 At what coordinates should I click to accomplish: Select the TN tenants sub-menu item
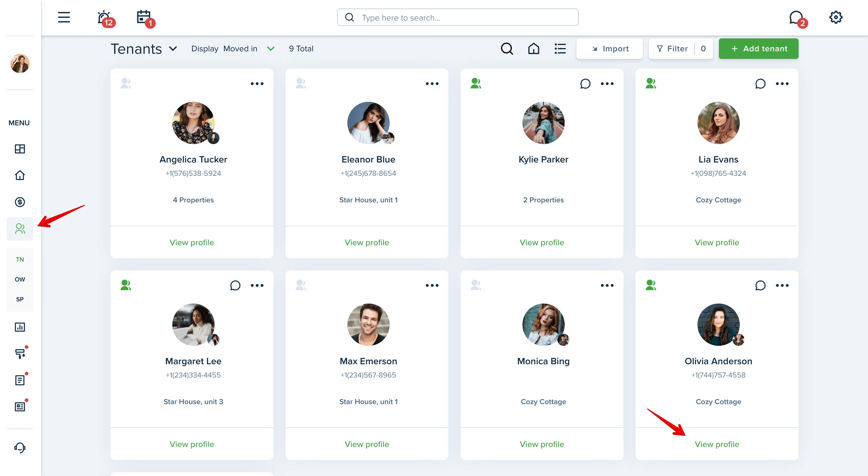20,259
